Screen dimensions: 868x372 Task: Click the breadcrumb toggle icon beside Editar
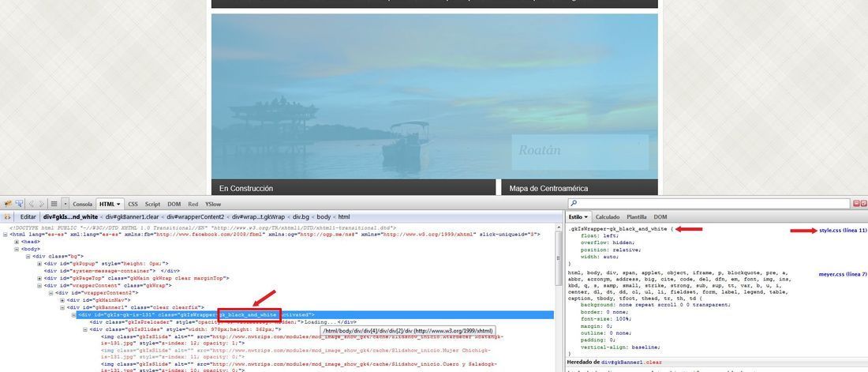[8, 216]
